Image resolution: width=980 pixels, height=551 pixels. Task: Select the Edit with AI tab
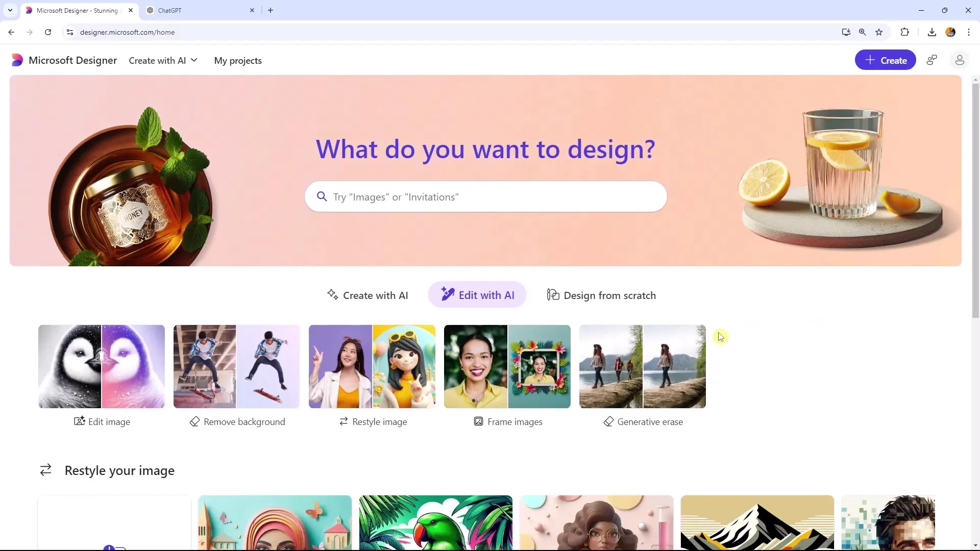point(478,295)
